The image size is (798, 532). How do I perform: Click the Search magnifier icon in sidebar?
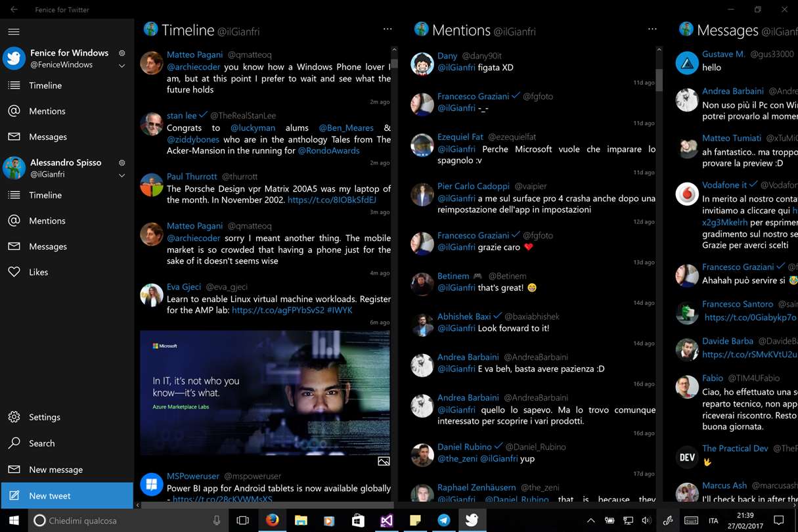pyautogui.click(x=14, y=443)
